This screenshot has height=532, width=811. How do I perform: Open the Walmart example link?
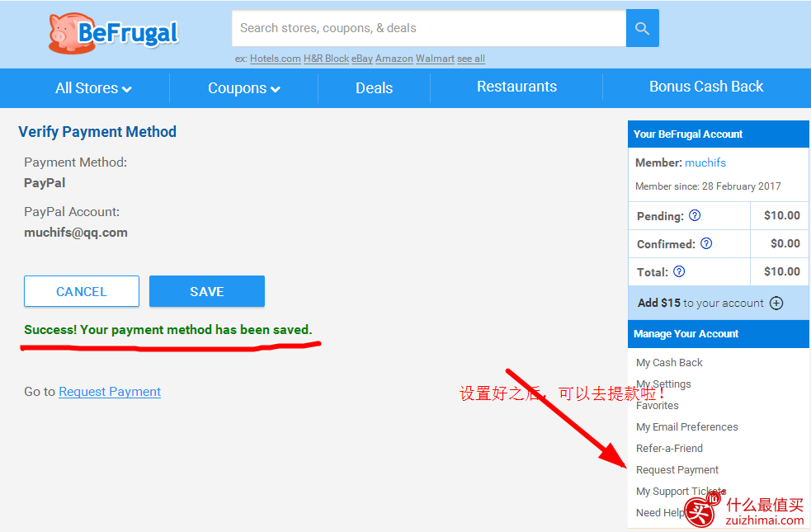click(435, 59)
